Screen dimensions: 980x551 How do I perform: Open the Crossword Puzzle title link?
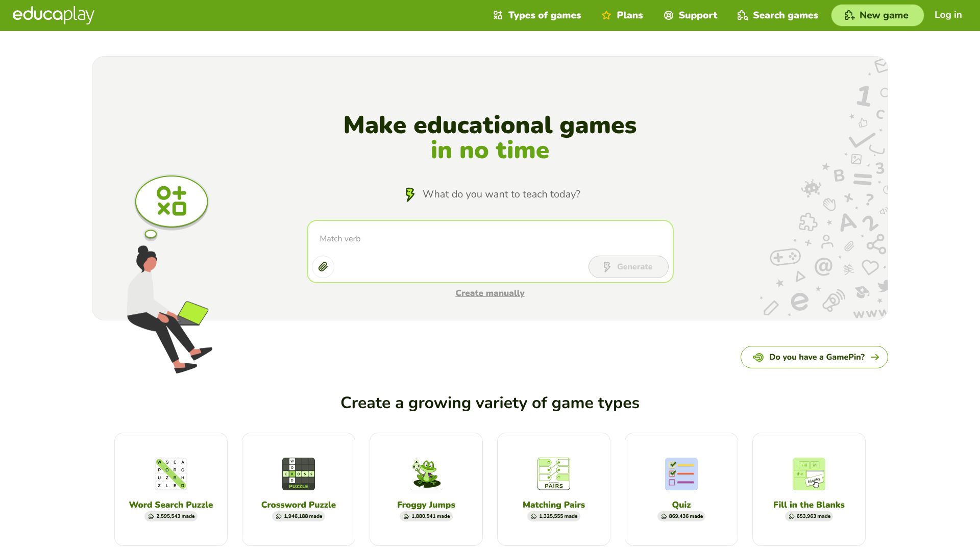[x=299, y=505]
